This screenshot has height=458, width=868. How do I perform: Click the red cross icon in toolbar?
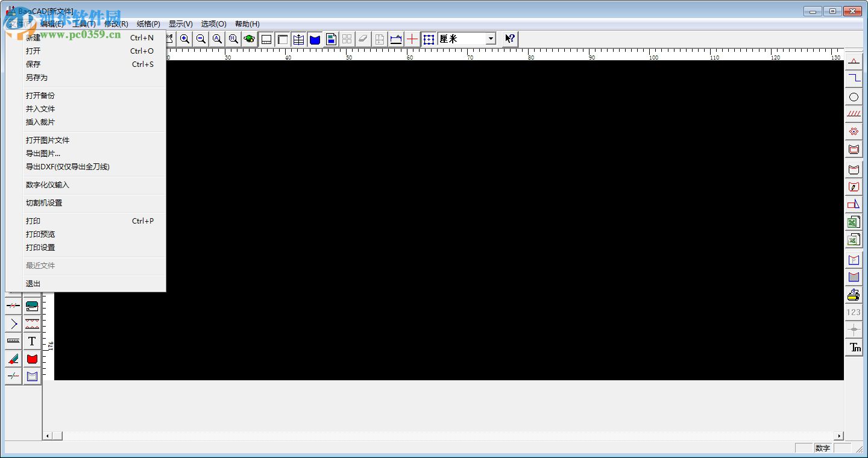(x=412, y=39)
